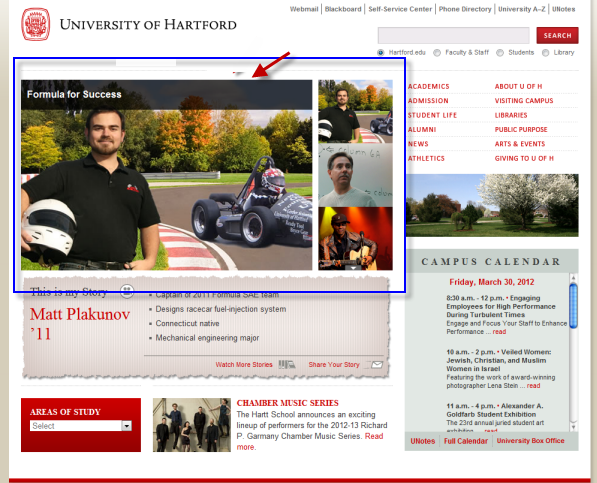This screenshot has height=483, width=597.
Task: Open the Libraries menu item
Action: tap(511, 115)
